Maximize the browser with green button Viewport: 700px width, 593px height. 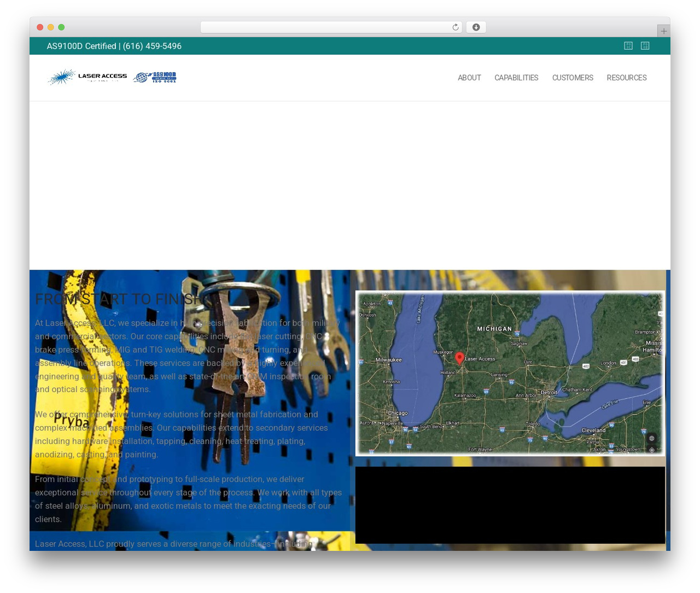[61, 27]
